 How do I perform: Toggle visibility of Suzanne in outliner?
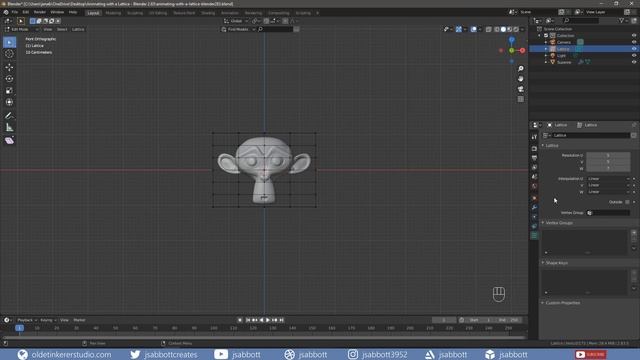tap(634, 62)
